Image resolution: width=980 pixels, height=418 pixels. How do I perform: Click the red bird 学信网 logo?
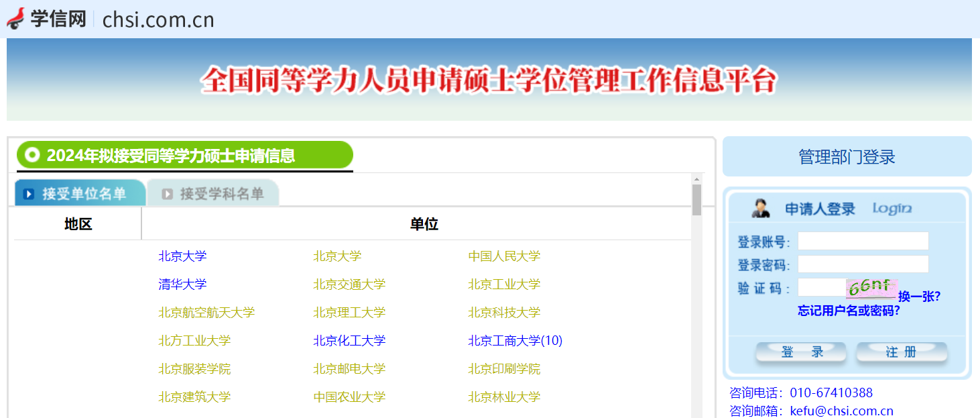coord(16,18)
